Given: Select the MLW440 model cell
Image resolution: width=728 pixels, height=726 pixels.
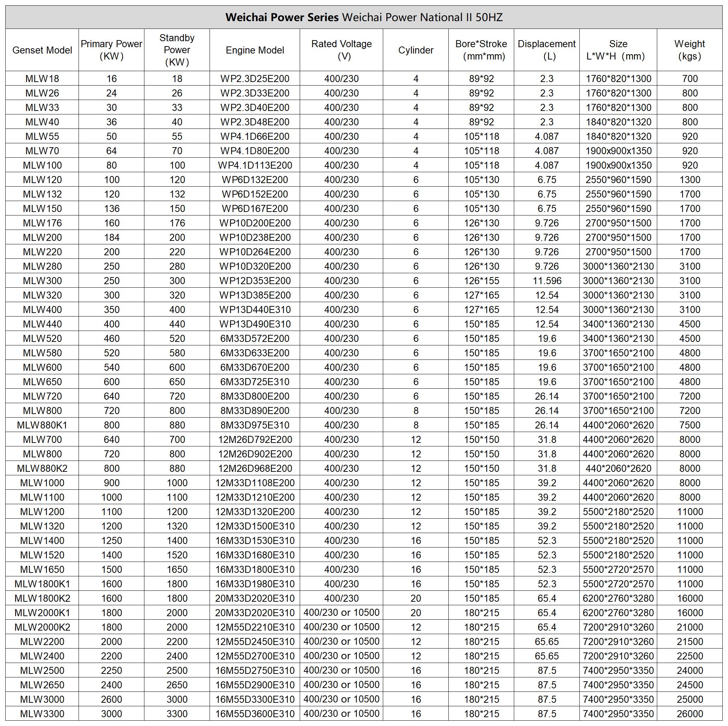Looking at the screenshot, I should pyautogui.click(x=42, y=324).
